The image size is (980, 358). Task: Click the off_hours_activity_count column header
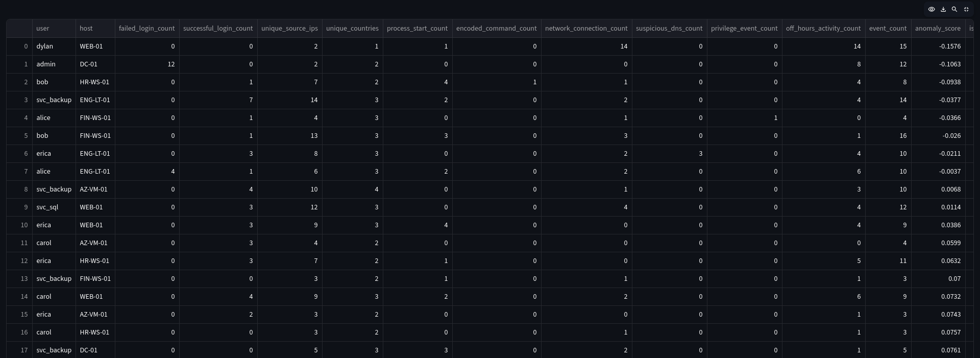pos(824,29)
